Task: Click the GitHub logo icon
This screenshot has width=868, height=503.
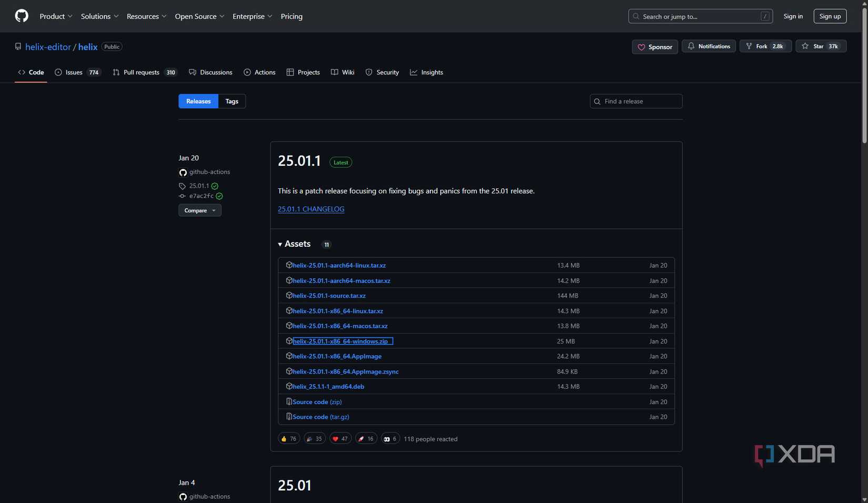Action: pyautogui.click(x=22, y=16)
